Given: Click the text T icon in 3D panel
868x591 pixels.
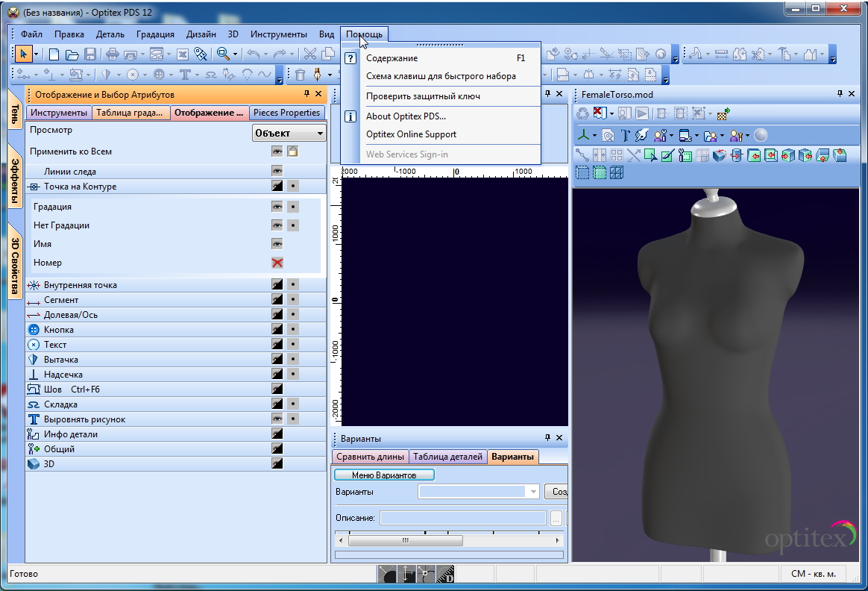Looking at the screenshot, I should (625, 135).
